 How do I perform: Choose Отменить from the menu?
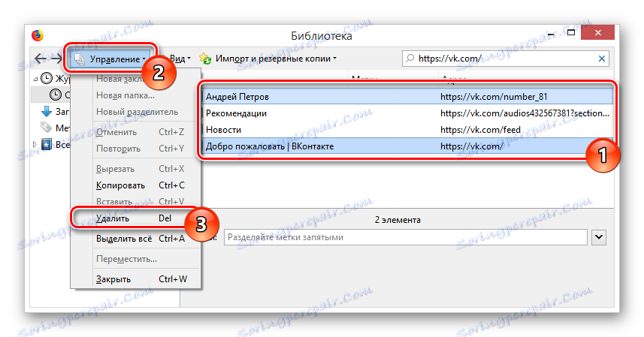[135, 132]
